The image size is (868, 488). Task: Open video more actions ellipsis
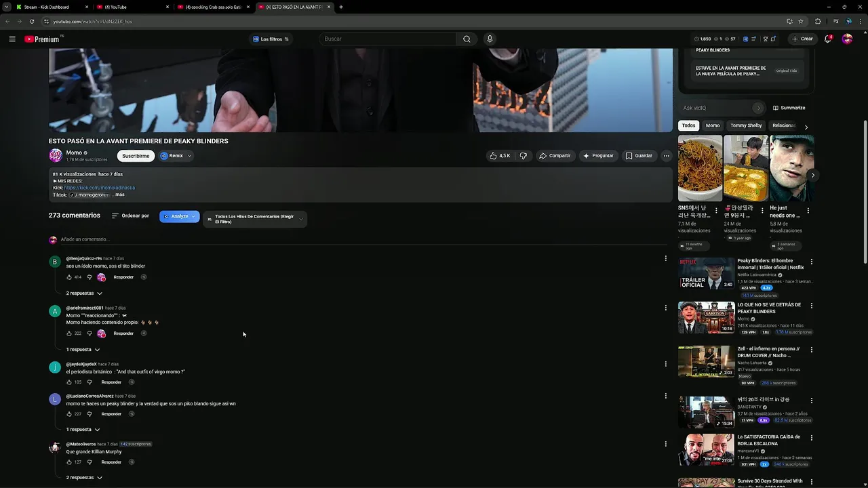coord(667,156)
